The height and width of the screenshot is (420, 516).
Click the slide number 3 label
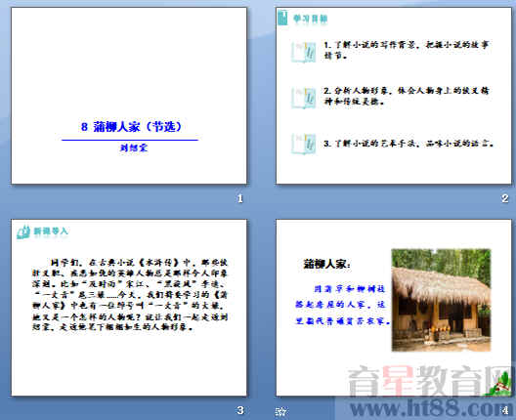point(240,410)
